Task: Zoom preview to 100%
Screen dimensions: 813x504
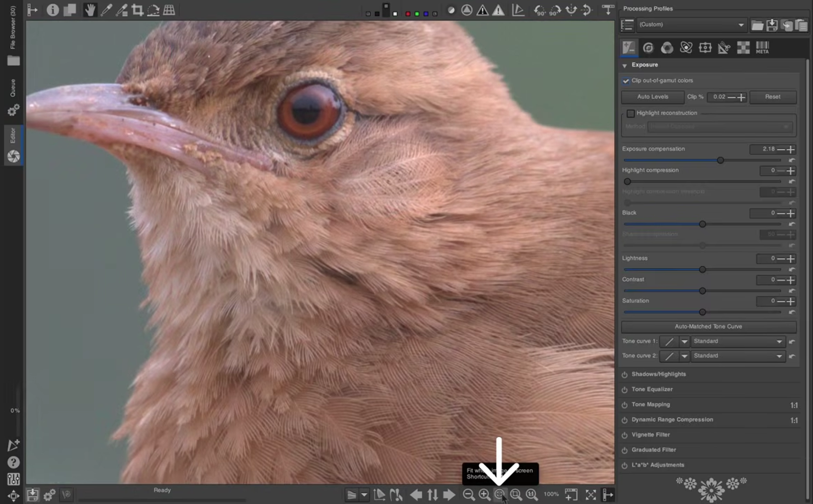Action: click(x=532, y=494)
